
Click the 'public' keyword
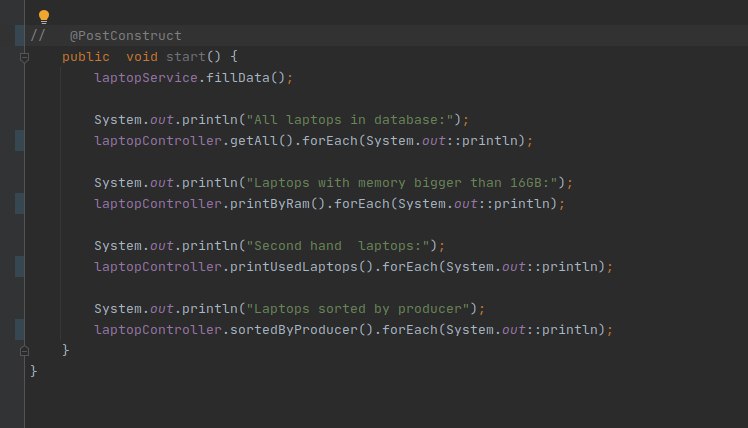point(86,57)
